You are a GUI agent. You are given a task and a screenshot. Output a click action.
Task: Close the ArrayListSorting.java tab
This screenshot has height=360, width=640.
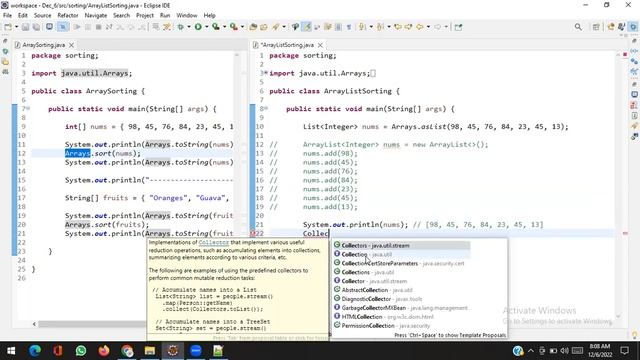click(x=320, y=45)
